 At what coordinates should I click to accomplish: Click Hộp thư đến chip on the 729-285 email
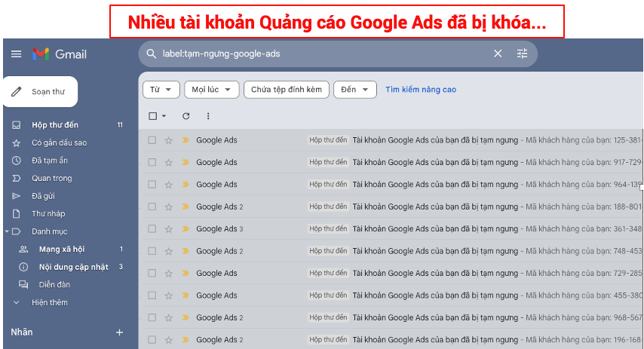(328, 273)
